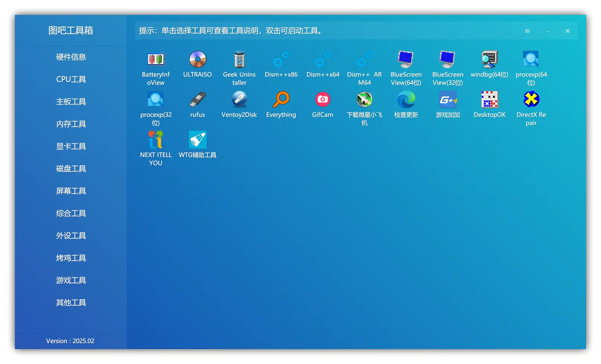Switch to the 屏幕工具 category
This screenshot has height=364, width=601.
71,191
